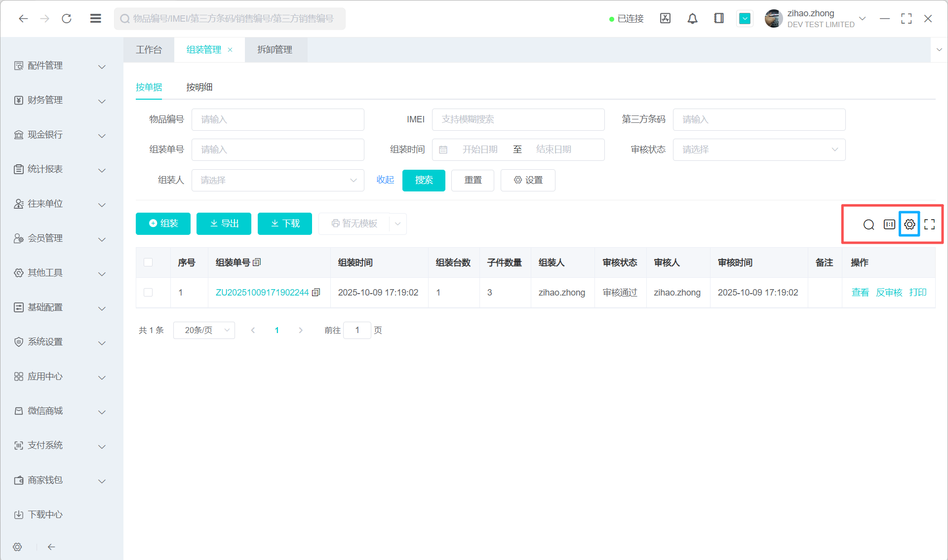Open the 20条/页 page size dropdown

pyautogui.click(x=204, y=330)
